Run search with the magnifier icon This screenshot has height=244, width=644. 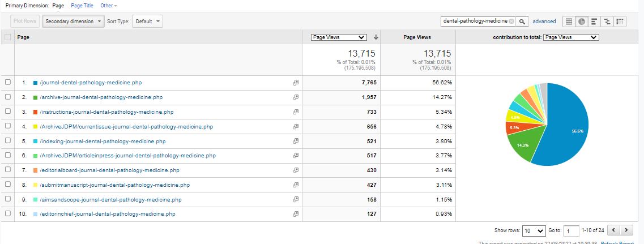(522, 22)
